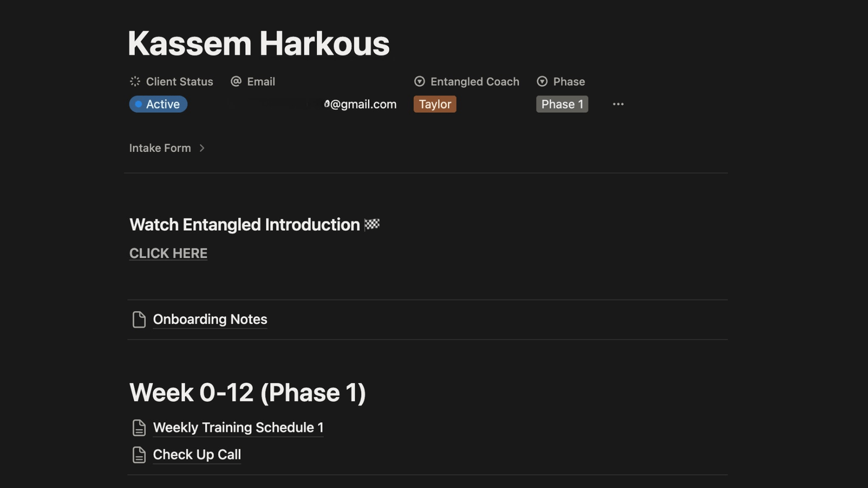
Task: Click the checkered flag emoji next to Watch Entangled Introduction
Action: click(373, 224)
